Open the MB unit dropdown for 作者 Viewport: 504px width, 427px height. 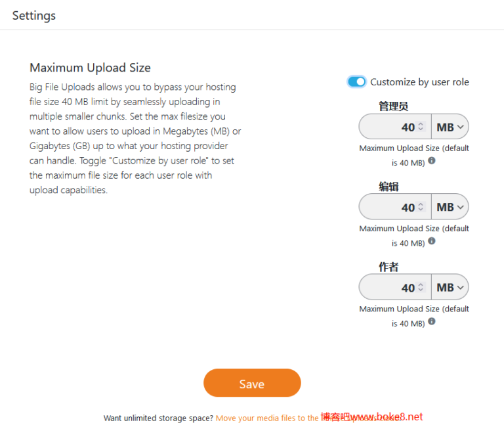tap(450, 287)
